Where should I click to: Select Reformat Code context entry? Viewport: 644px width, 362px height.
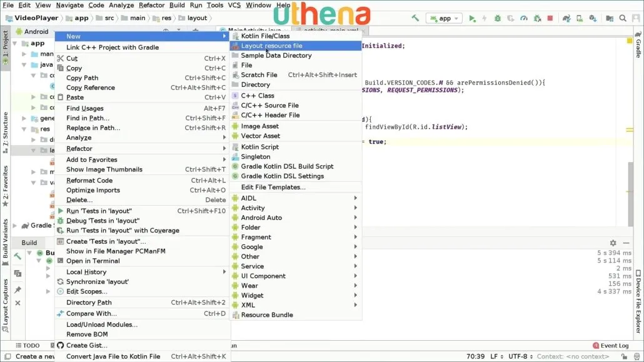[142, 181]
